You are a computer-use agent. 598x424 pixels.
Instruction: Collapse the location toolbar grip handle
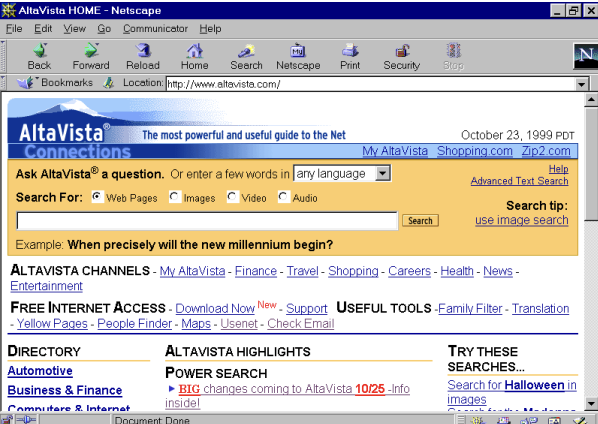click(3, 83)
